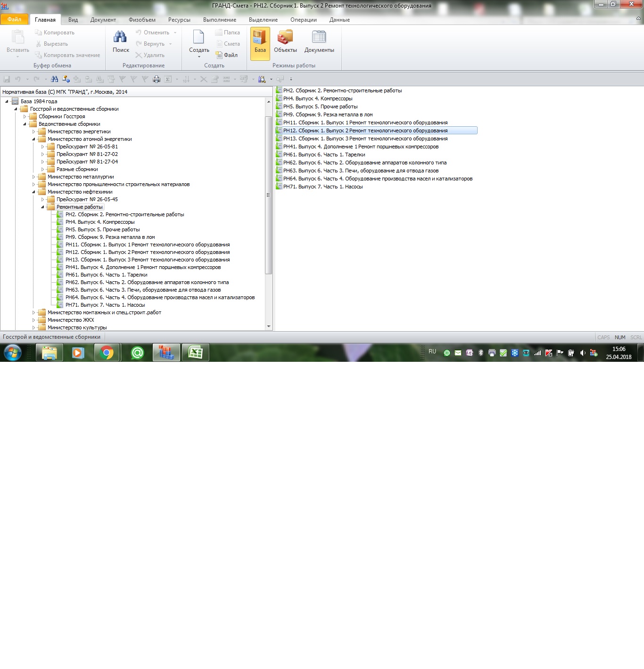Open the Windows Start menu
Screen dimensions: 644x669
point(13,352)
